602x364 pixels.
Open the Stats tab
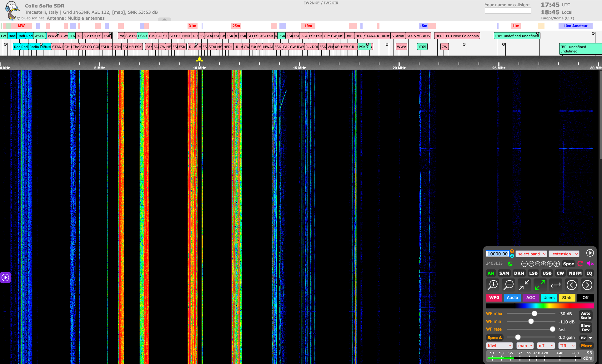coord(567,298)
